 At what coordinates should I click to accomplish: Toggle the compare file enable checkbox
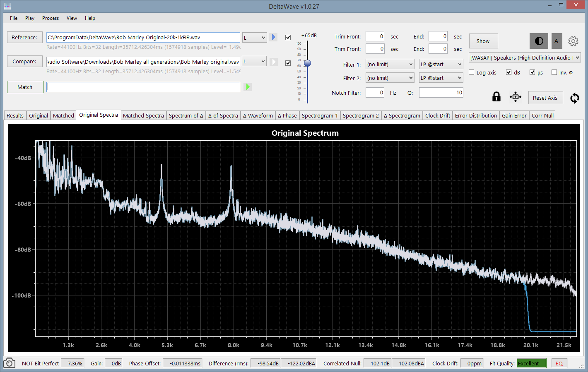click(x=288, y=63)
